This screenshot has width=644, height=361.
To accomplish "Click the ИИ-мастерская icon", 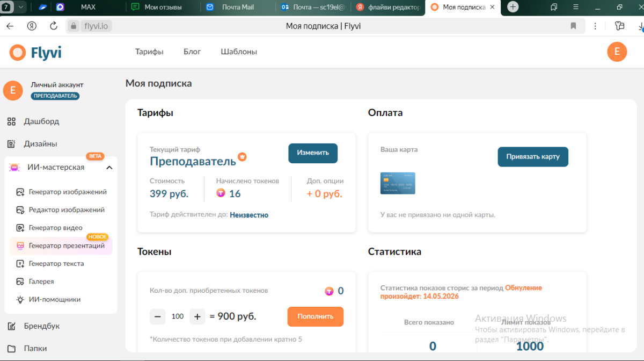I will tap(14, 168).
